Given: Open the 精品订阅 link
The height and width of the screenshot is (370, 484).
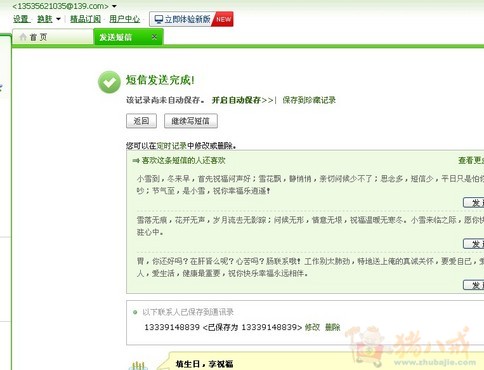Looking at the screenshot, I should click(85, 19).
